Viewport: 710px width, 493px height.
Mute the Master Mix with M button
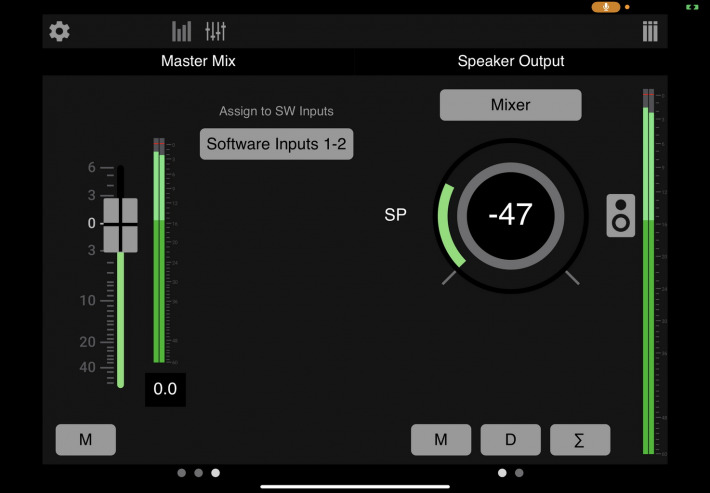tap(85, 439)
